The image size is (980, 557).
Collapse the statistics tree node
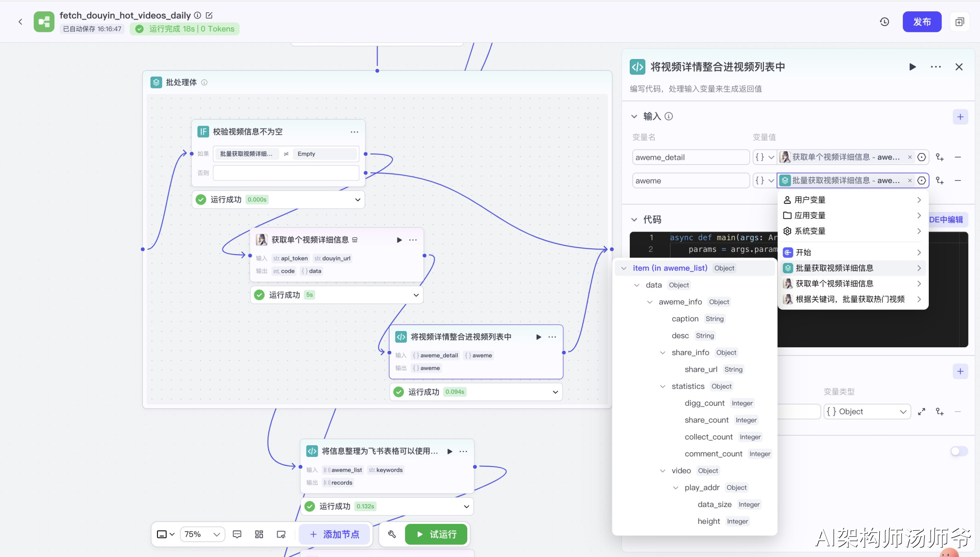coord(663,386)
